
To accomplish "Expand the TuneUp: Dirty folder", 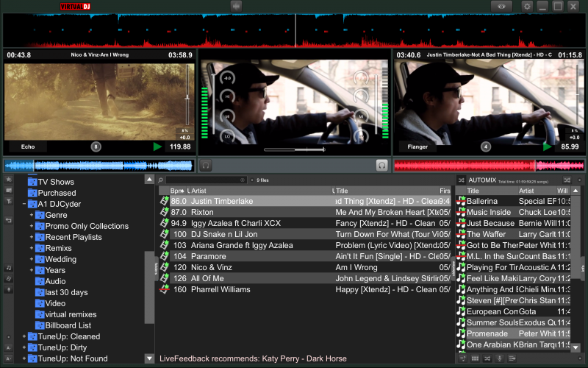I will (x=24, y=347).
